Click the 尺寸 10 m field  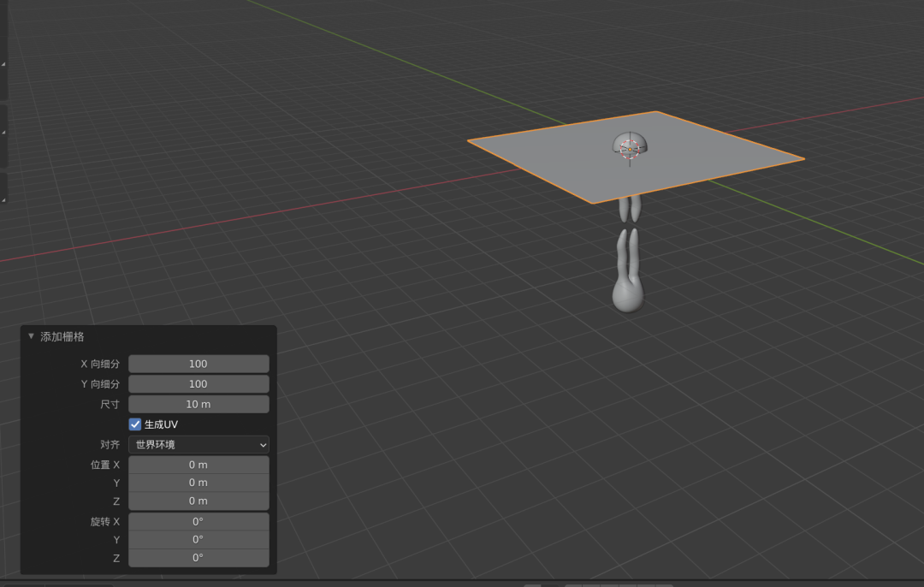[198, 404]
